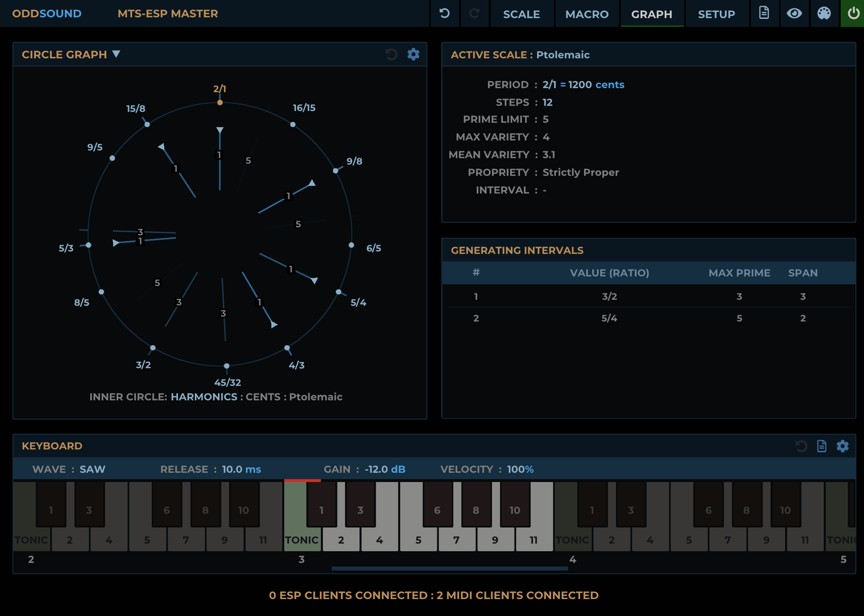Toggle the eye visibility icon in the toolbar
The height and width of the screenshot is (616, 864).
[794, 13]
